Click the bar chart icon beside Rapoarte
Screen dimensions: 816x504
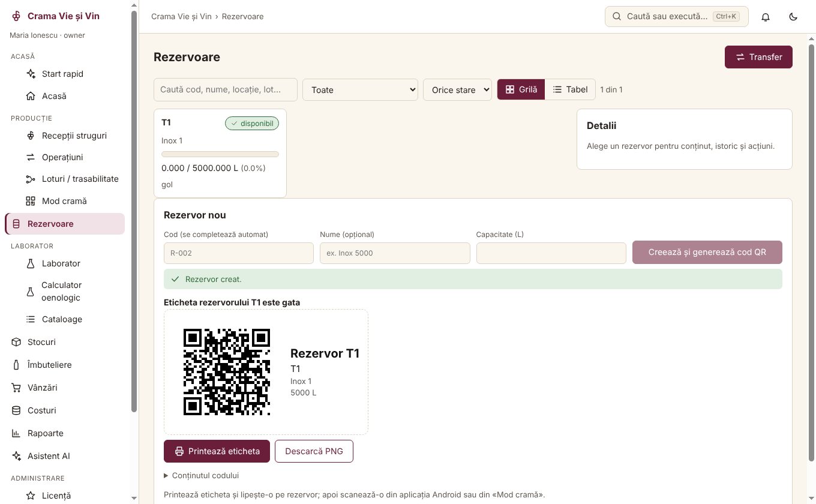[x=16, y=433]
